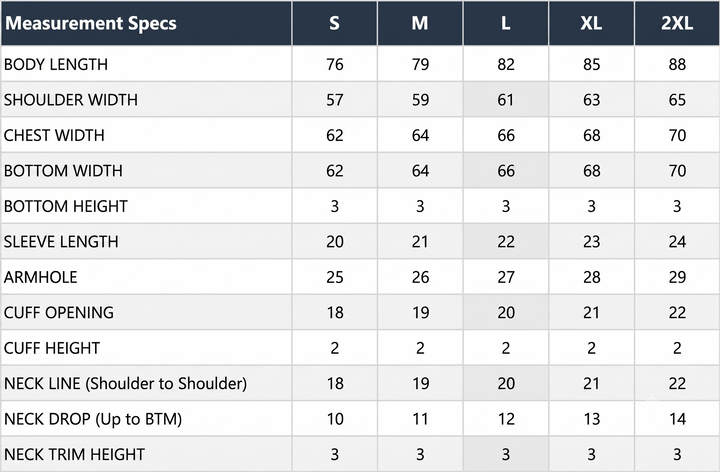Click the Measurement Specs header cell
Viewport: 720px width, 472px height.
tap(146, 23)
